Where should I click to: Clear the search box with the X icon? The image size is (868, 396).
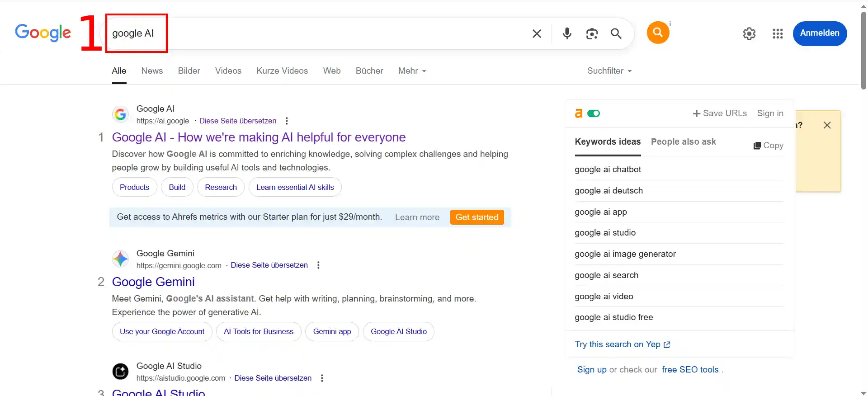[537, 33]
